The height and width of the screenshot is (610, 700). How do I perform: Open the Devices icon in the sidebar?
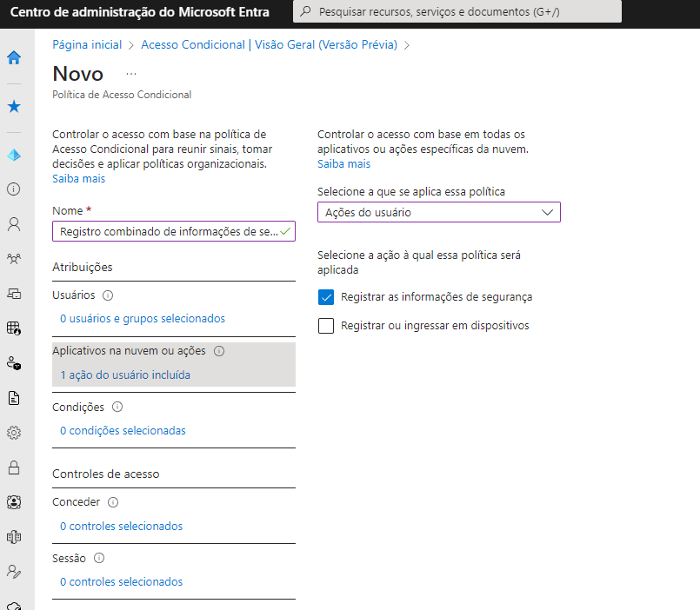(14, 293)
